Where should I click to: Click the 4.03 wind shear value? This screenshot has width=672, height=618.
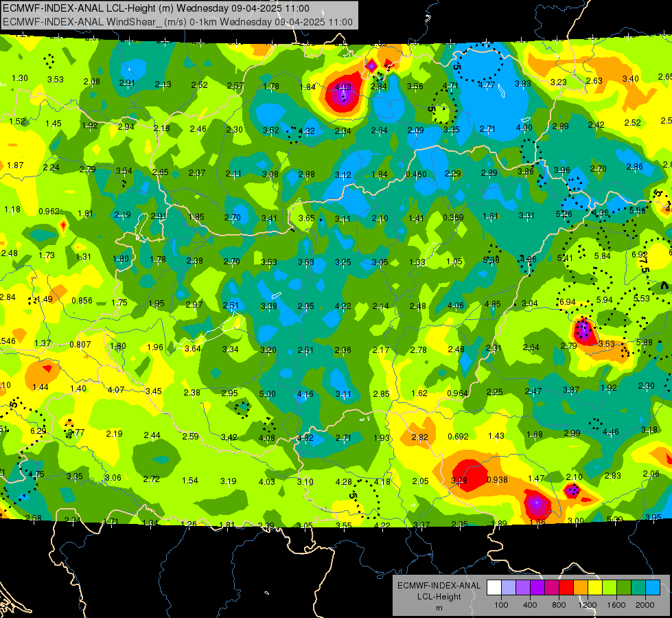pyautogui.click(x=266, y=481)
